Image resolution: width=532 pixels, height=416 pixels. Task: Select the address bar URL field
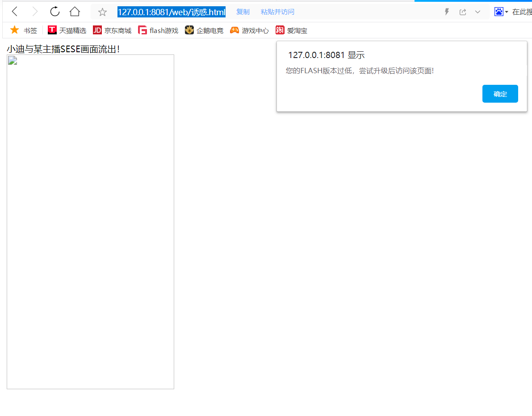tap(172, 12)
